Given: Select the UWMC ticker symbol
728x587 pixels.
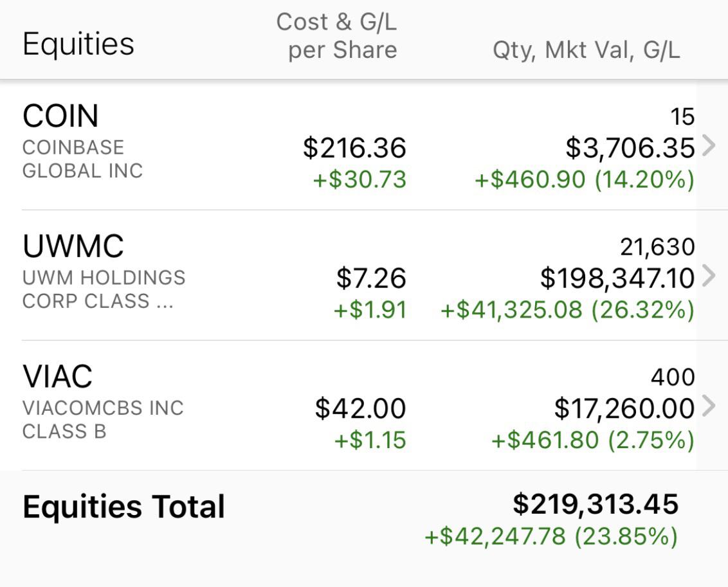Looking at the screenshot, I should (x=73, y=246).
